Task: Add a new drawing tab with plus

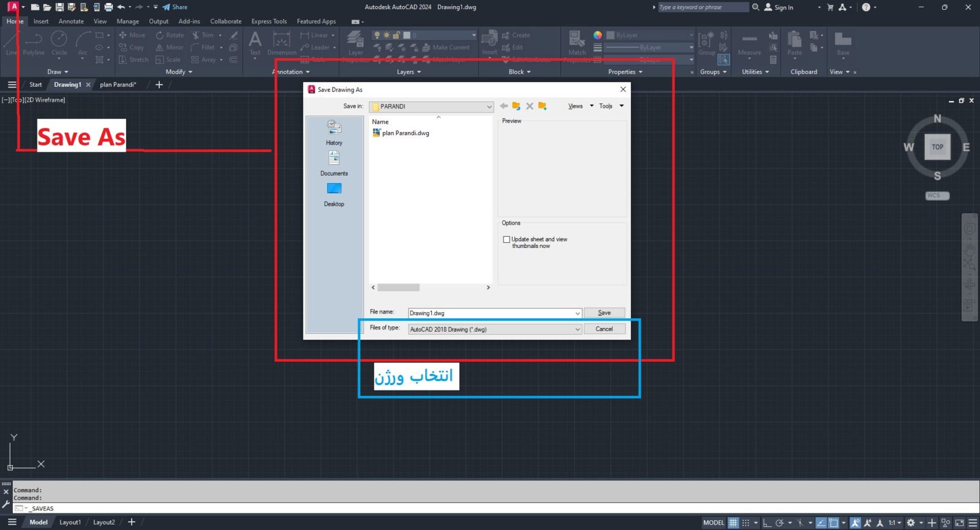Action: coord(159,84)
